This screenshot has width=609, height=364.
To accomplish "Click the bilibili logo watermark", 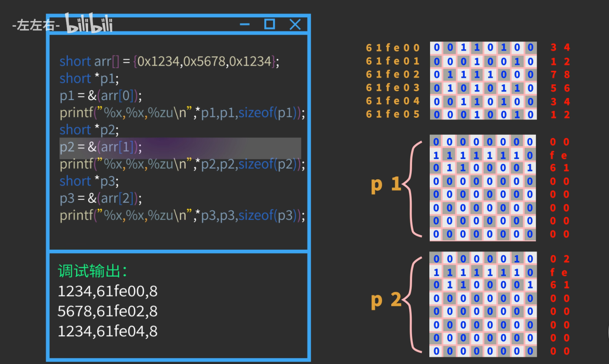I will coord(89,24).
